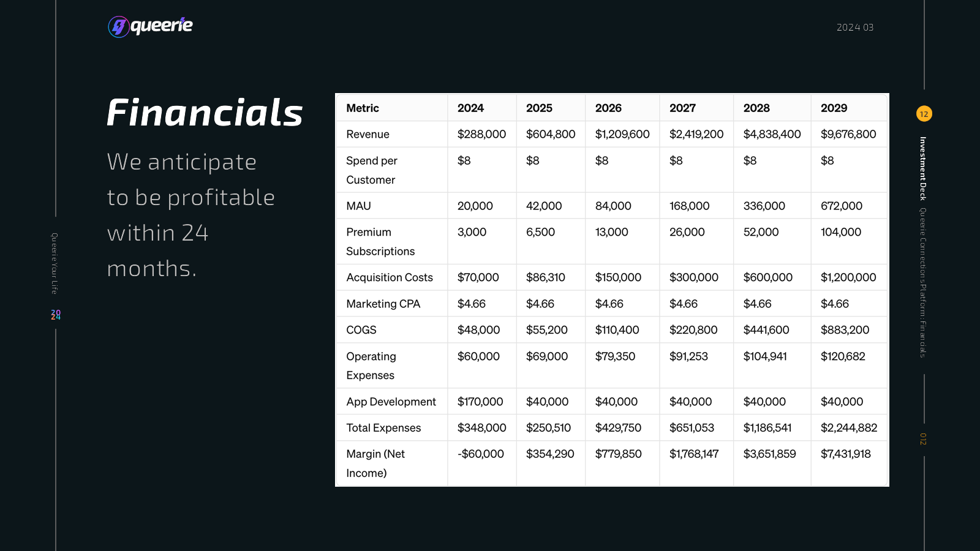Image resolution: width=980 pixels, height=551 pixels.
Task: Click the 2029 margin value $7,431,918
Action: coord(845,454)
